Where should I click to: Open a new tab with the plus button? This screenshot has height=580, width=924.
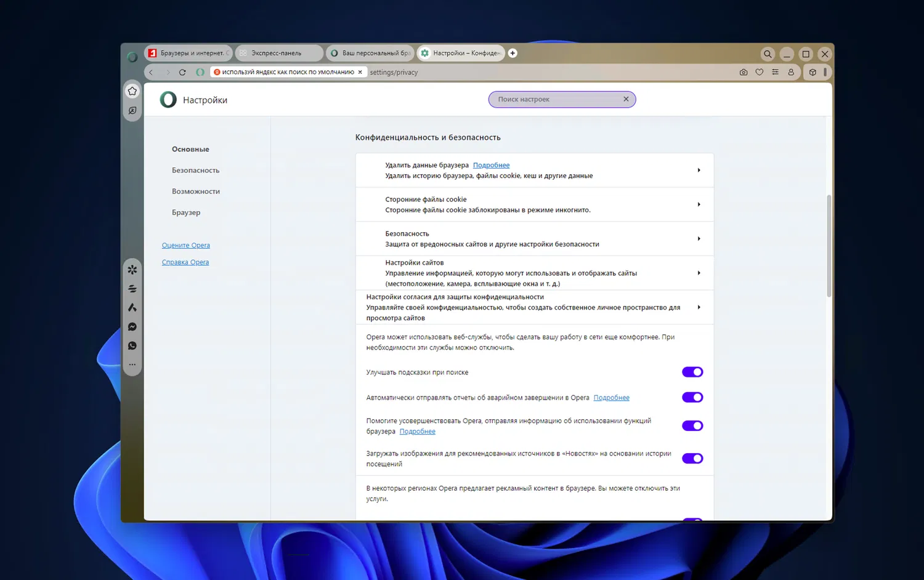513,54
